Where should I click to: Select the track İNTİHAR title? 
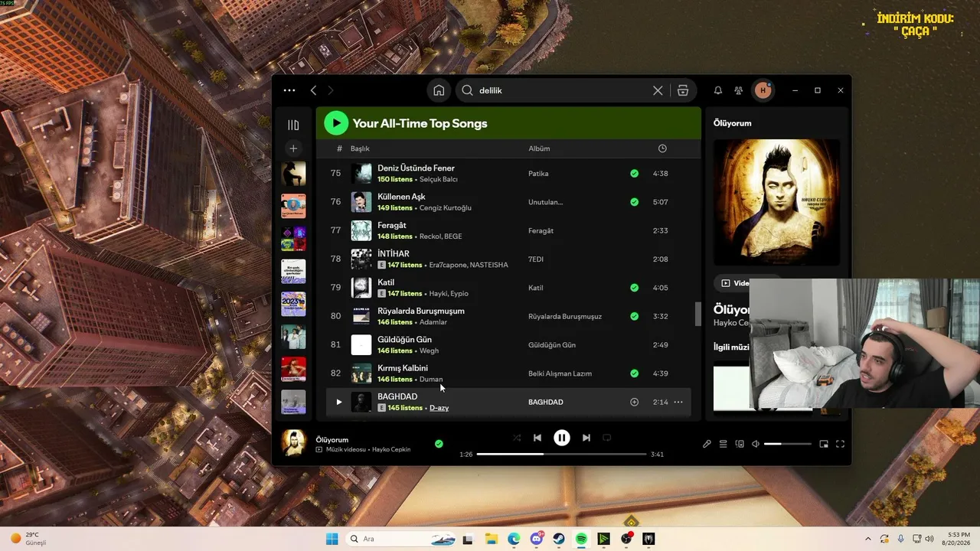coord(394,253)
